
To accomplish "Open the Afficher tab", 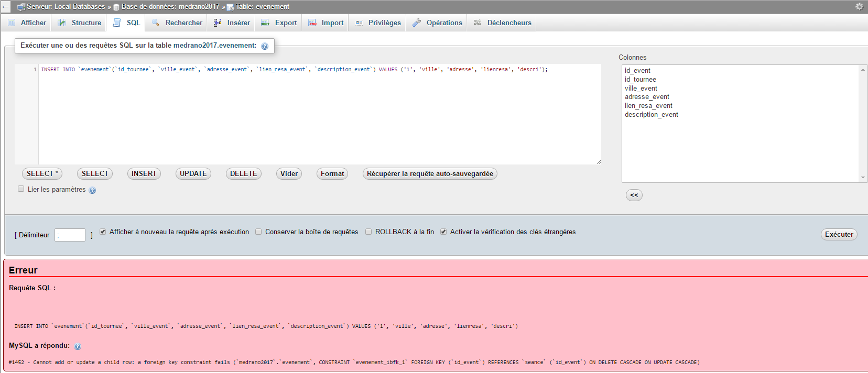I will tap(27, 23).
